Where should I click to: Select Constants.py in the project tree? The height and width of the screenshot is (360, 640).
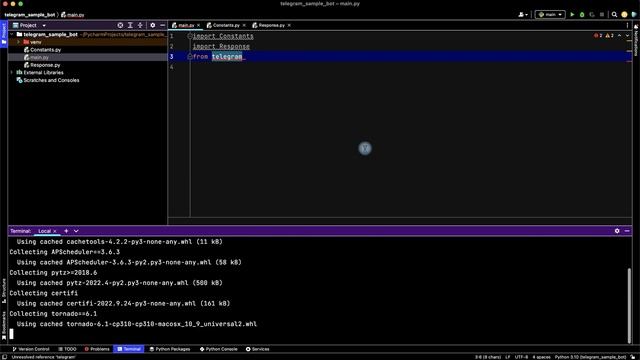pyautogui.click(x=42, y=50)
